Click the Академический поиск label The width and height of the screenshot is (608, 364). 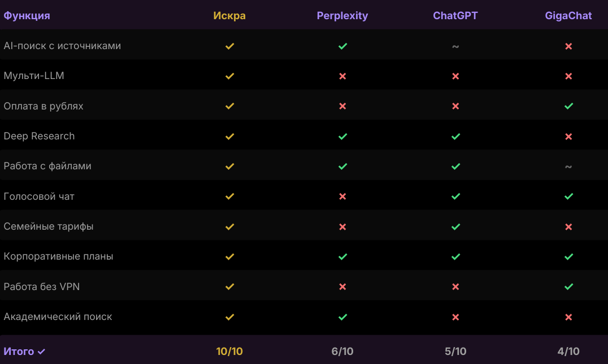coord(58,317)
